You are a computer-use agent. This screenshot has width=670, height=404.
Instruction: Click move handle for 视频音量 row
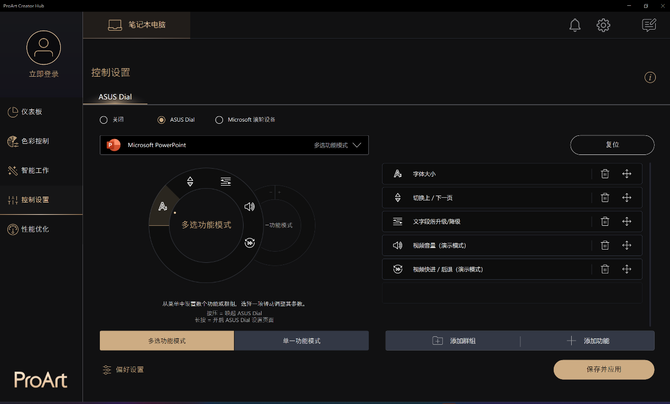[626, 245]
